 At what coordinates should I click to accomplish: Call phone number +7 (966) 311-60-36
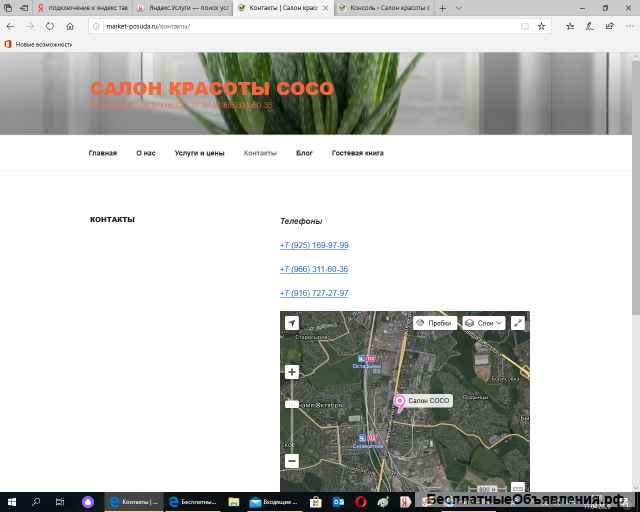pyautogui.click(x=314, y=269)
